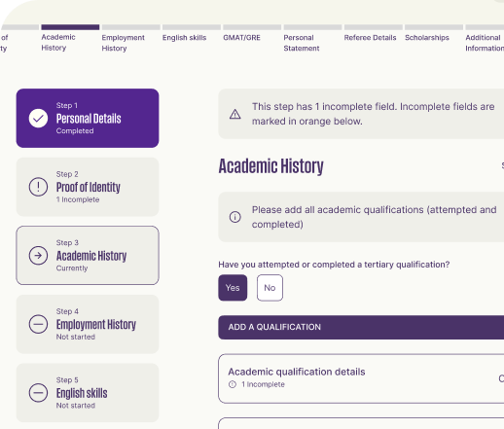Expand the Academic qualification details card
This screenshot has width=504, height=429.
[x=361, y=378]
